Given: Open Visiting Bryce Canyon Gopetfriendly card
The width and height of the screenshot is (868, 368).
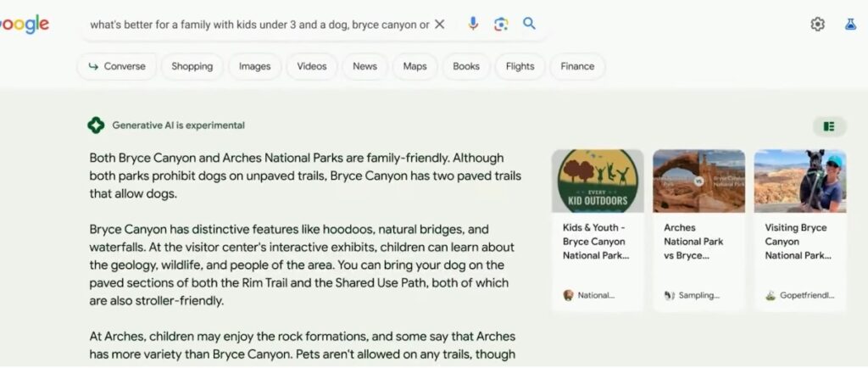Looking at the screenshot, I should (800, 230).
